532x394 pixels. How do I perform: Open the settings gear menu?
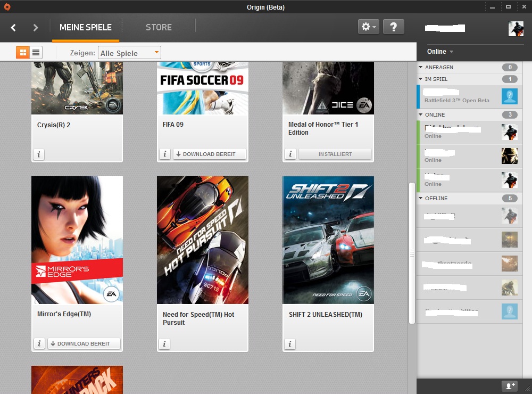369,27
